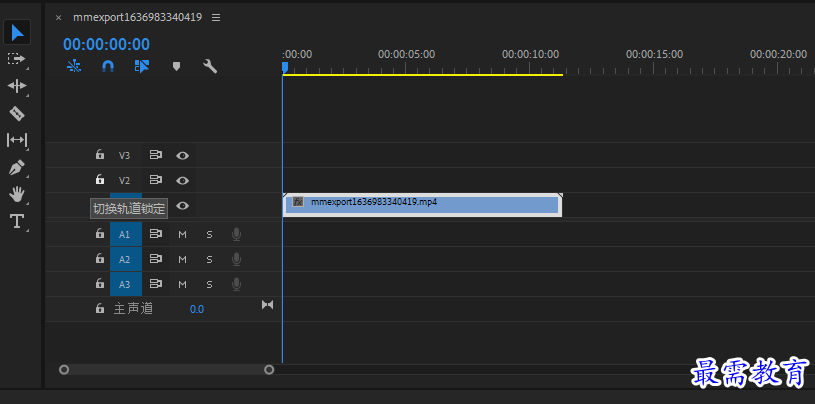The width and height of the screenshot is (815, 404).
Task: Toggle Linked Selection icon
Action: tap(142, 66)
